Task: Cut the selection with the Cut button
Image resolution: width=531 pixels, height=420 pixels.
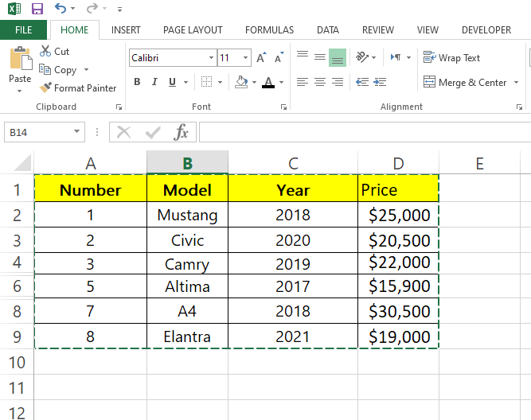Action: (54, 51)
